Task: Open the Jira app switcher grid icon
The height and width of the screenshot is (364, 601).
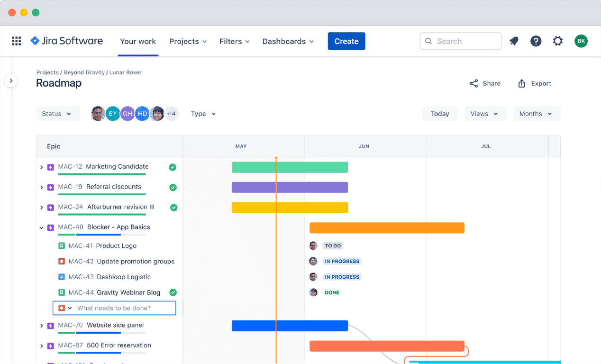Action: tap(16, 41)
